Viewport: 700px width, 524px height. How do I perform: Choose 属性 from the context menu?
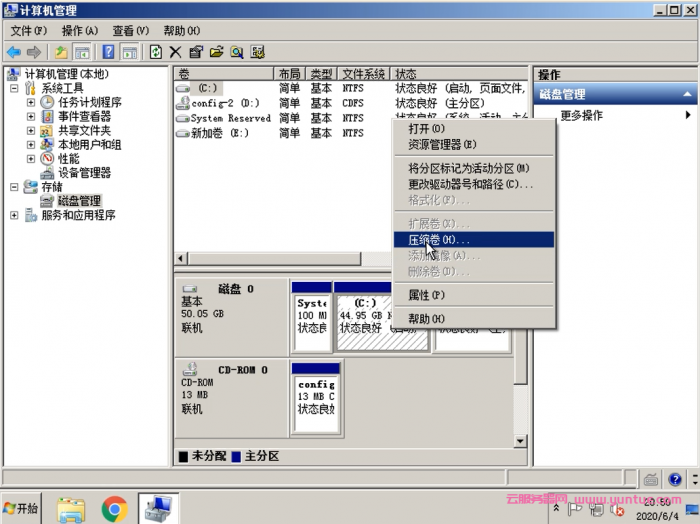427,296
